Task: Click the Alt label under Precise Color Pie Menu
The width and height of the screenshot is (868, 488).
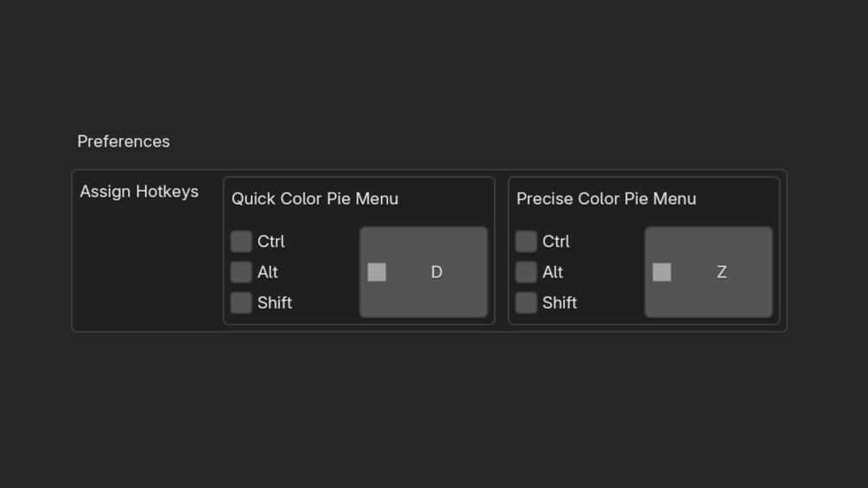Action: pos(553,272)
